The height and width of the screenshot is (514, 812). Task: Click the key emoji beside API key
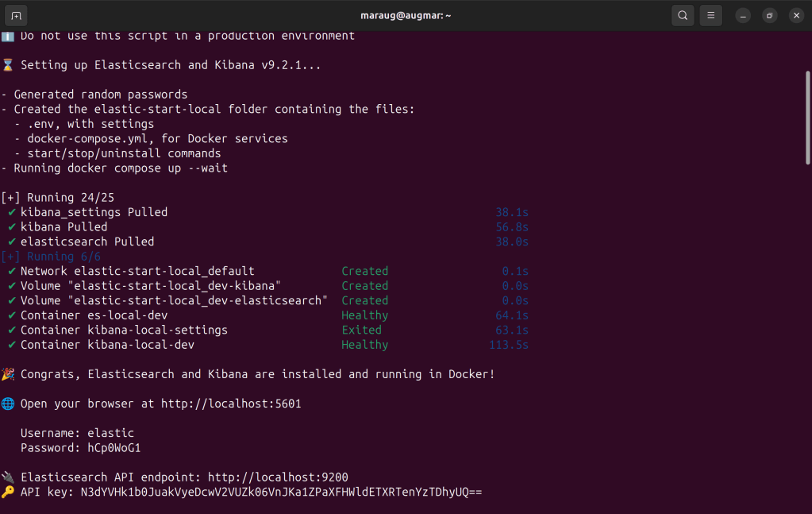click(x=7, y=492)
